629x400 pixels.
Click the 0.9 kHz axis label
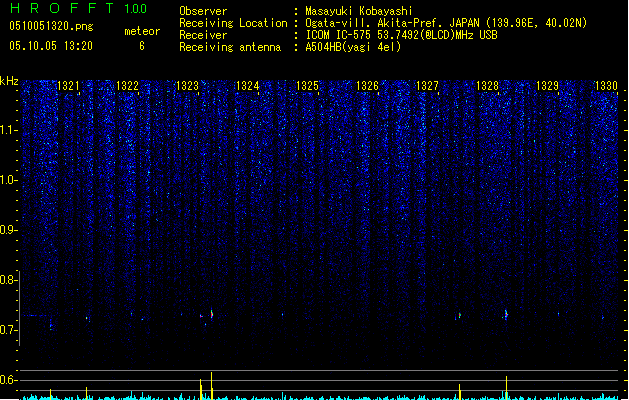(x=8, y=230)
